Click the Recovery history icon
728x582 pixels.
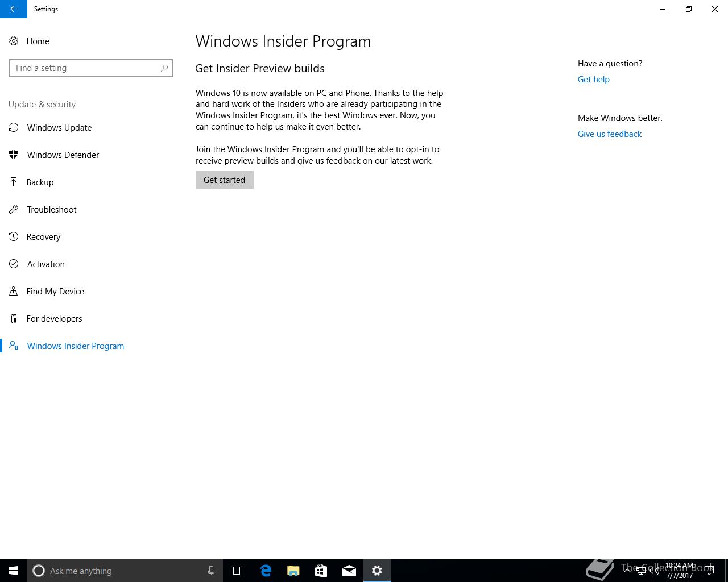click(14, 237)
